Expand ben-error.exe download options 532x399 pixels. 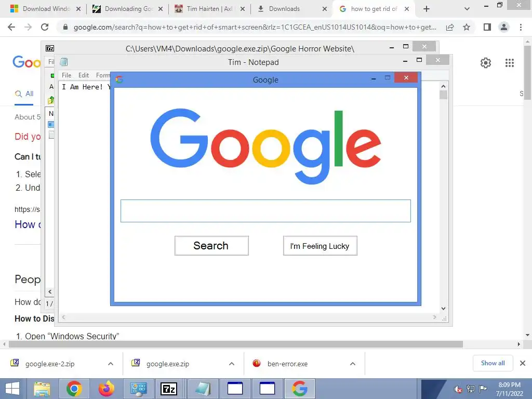click(x=353, y=364)
